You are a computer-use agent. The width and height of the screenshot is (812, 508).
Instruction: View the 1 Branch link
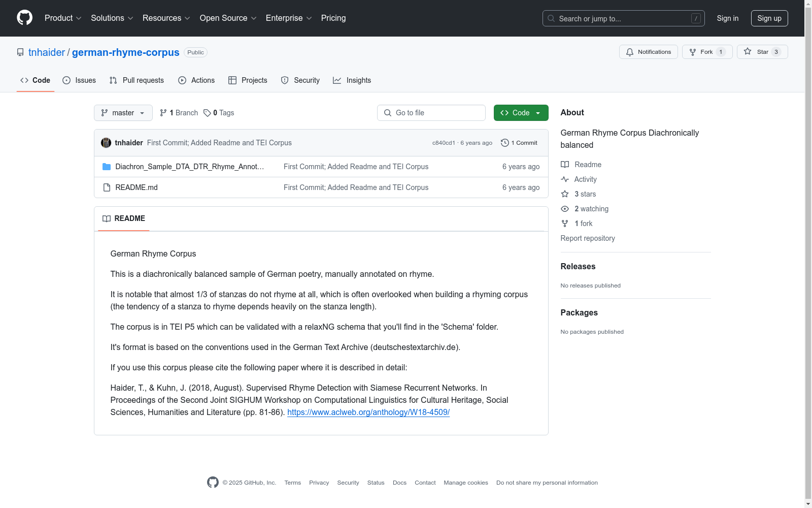pyautogui.click(x=179, y=113)
